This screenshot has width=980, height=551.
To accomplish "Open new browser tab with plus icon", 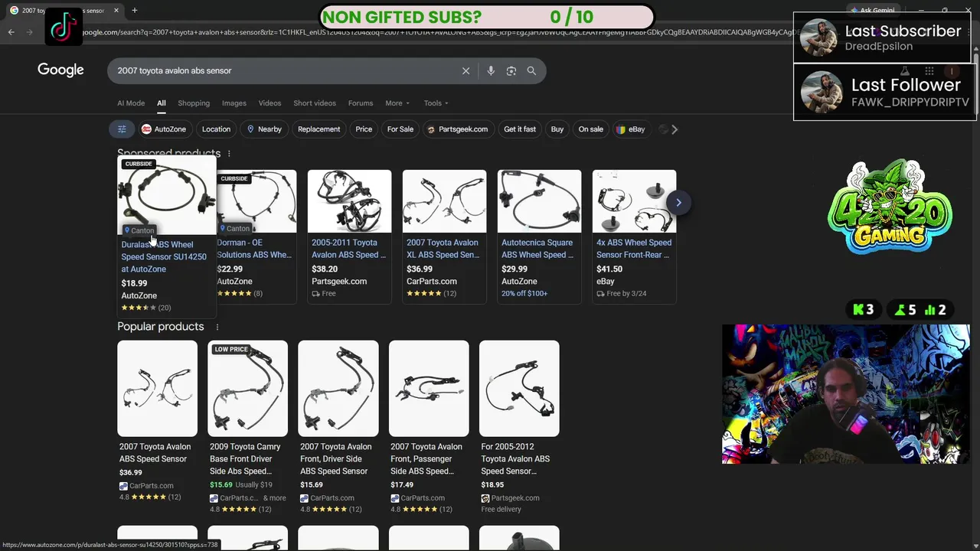I will click(135, 11).
